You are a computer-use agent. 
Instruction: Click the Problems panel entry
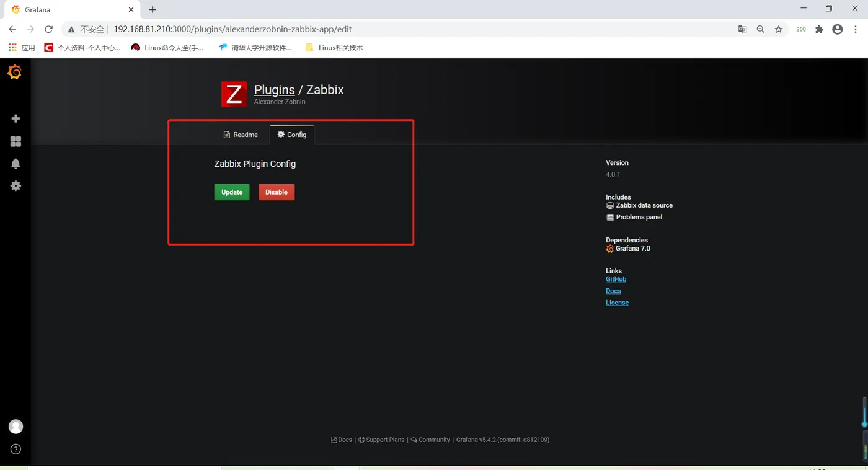pyautogui.click(x=634, y=217)
